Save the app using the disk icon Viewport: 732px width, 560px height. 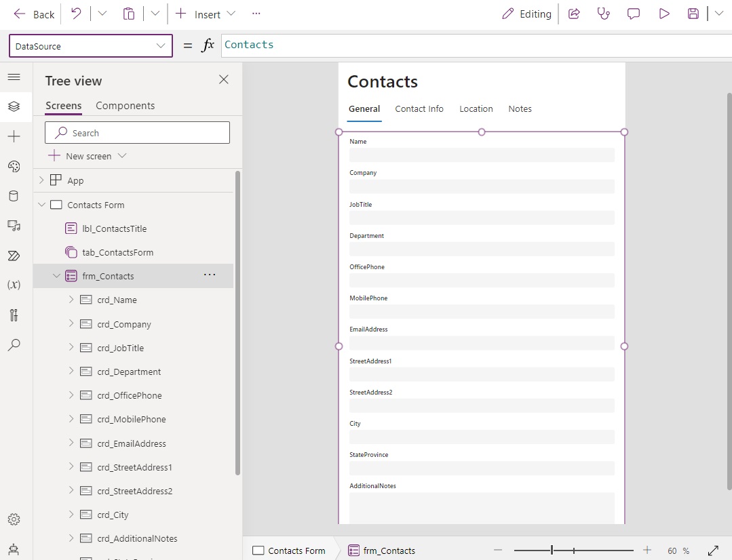coord(693,14)
